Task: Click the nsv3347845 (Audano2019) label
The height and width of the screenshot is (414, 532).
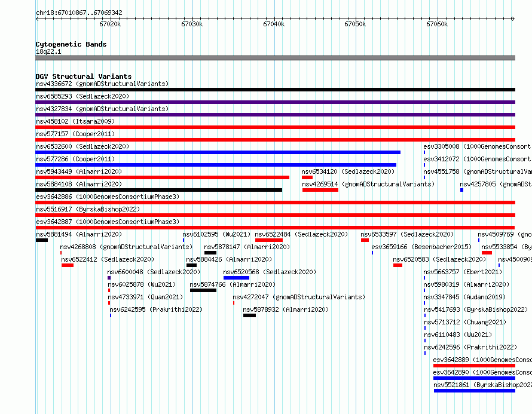Action: [465, 297]
